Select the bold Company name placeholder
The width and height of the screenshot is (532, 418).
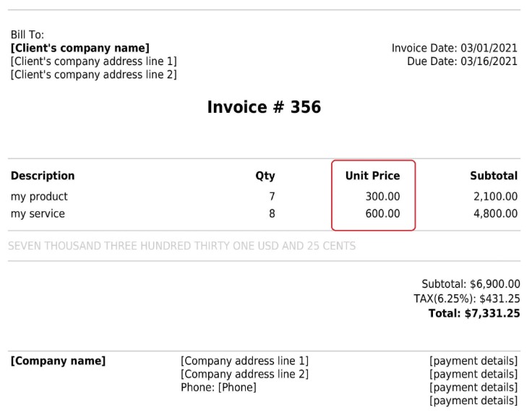click(x=58, y=361)
